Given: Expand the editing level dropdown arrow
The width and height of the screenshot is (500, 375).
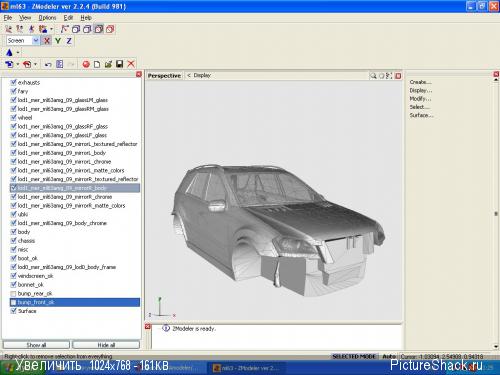Looking at the screenshot, I should [51, 29].
